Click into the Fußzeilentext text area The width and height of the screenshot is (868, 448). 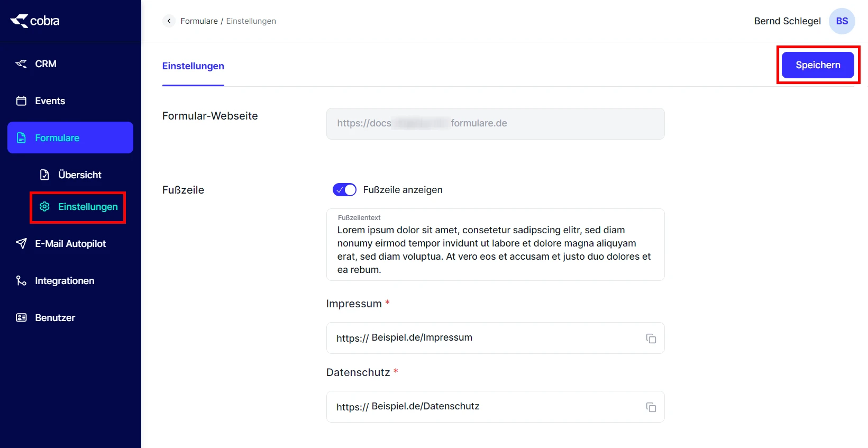tap(495, 250)
